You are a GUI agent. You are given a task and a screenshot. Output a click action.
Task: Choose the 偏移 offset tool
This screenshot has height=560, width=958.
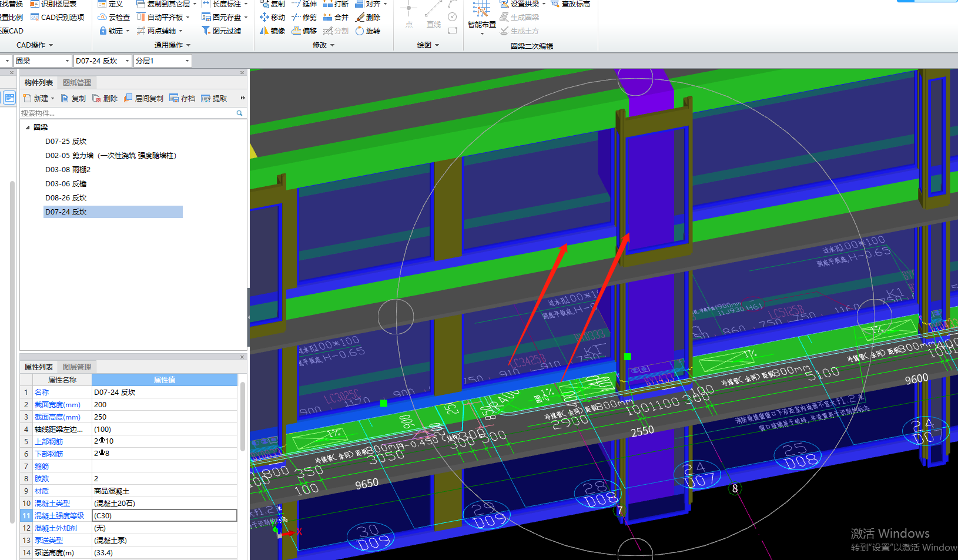pyautogui.click(x=304, y=31)
